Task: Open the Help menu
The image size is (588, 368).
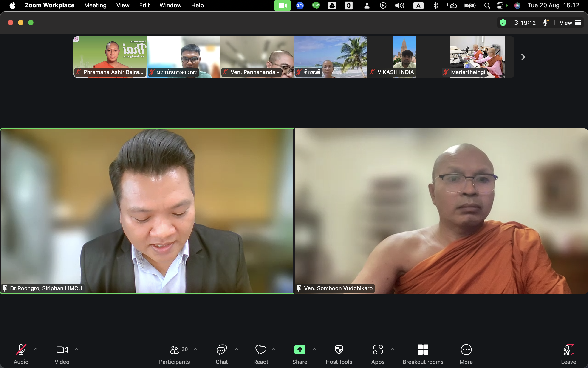Action: [197, 5]
